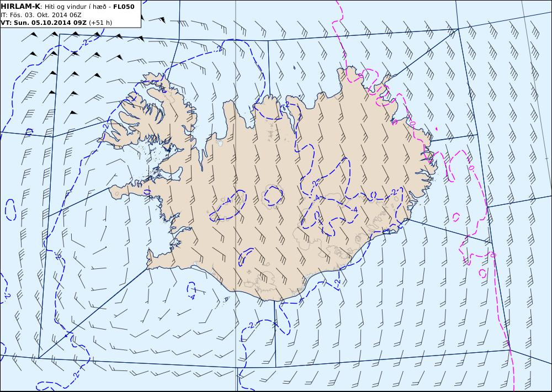Screen dimensions: 552x392
Task: Click the 'VT: Sun. 05.10.2014 09Z' valid time
Action: (x=44, y=23)
